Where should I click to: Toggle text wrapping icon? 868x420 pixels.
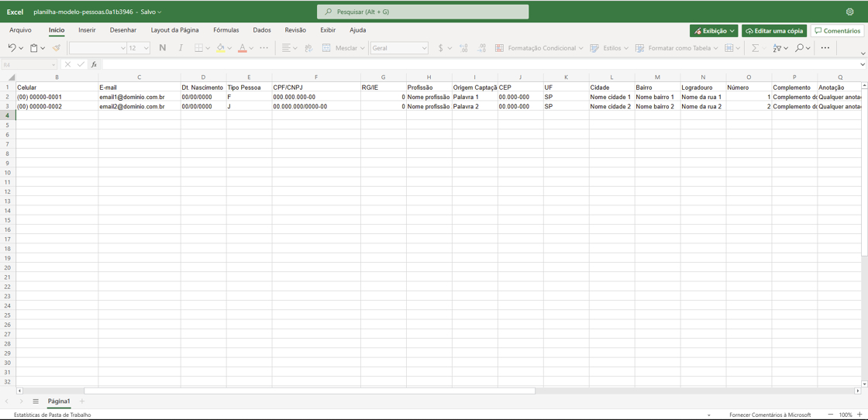click(308, 48)
